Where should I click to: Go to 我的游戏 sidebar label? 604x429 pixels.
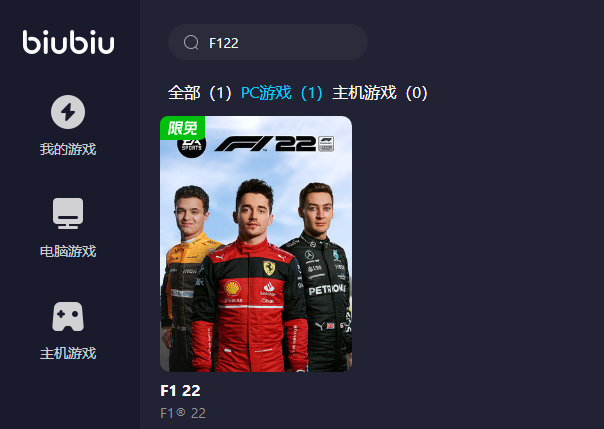[x=68, y=149]
